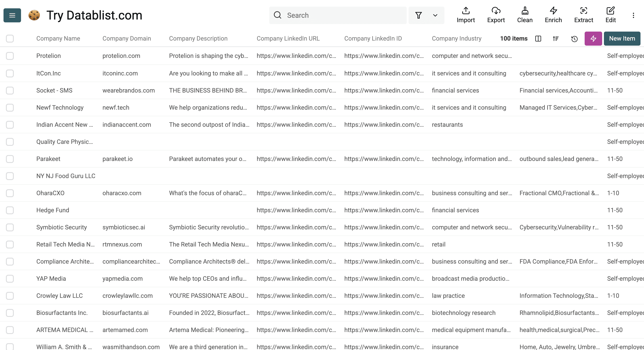The image size is (644, 350).
Task: Select the Parakeet row checkbox
Action: coord(10,159)
